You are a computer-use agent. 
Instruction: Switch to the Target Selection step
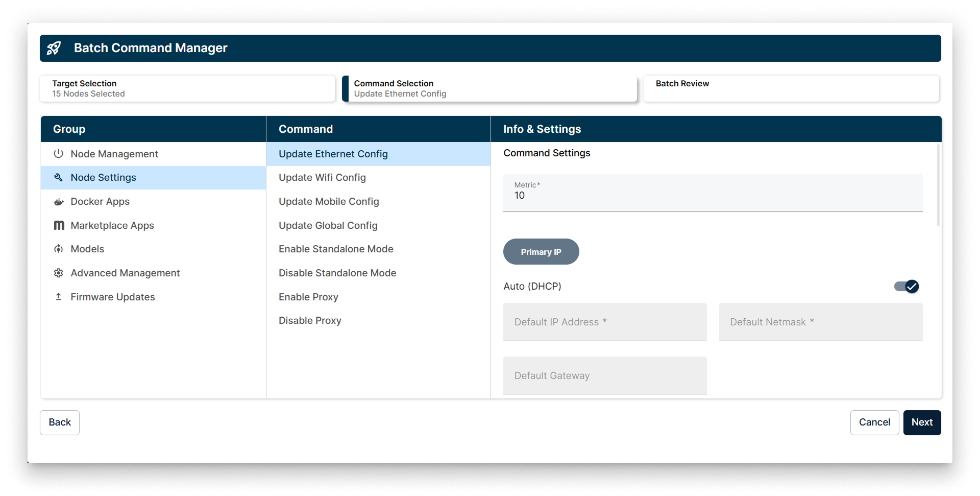pos(187,88)
